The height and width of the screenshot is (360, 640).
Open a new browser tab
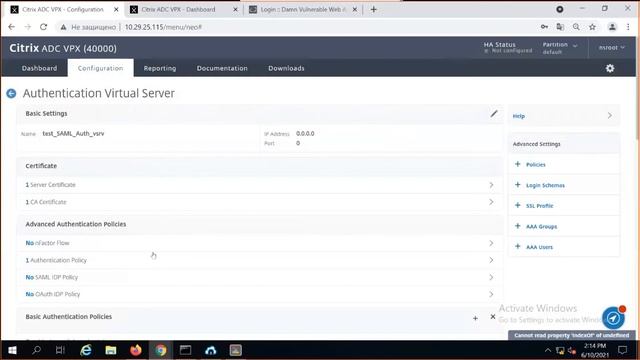[373, 9]
